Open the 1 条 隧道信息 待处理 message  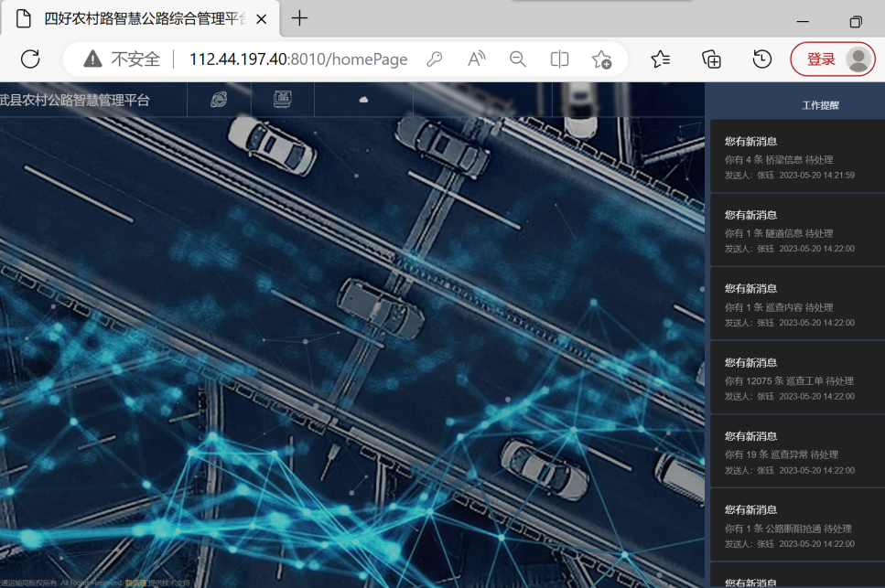tap(797, 230)
